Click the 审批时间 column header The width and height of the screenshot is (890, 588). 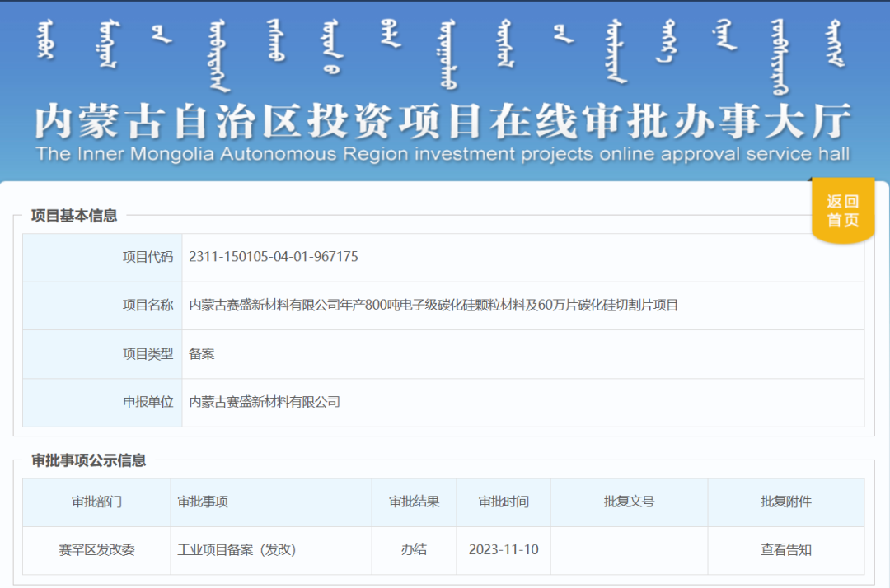504,502
